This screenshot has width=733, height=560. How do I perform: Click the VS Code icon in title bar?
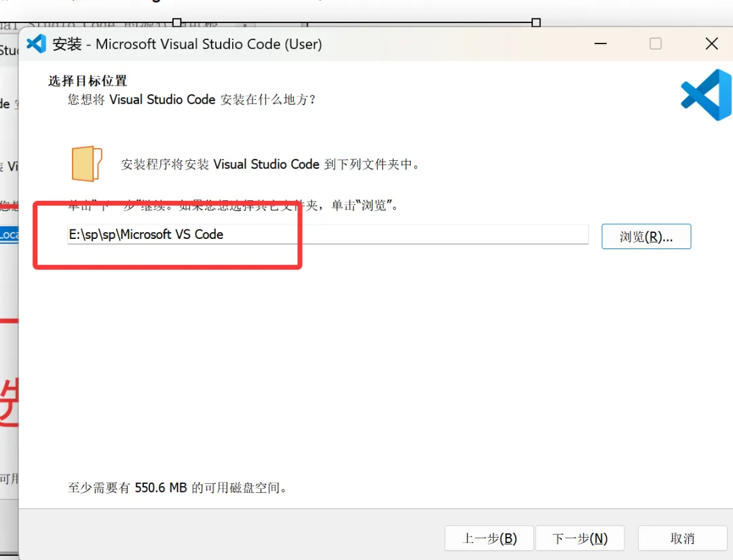[37, 44]
